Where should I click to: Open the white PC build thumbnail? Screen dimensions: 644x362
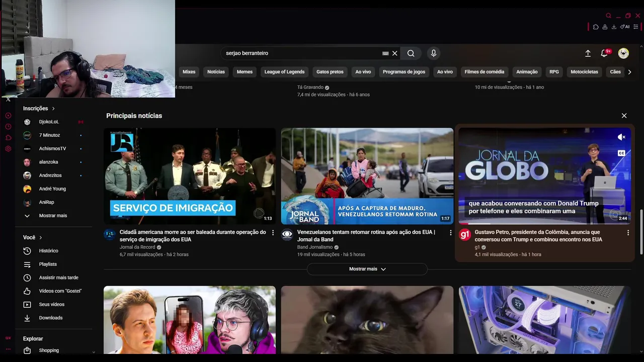pos(545,320)
